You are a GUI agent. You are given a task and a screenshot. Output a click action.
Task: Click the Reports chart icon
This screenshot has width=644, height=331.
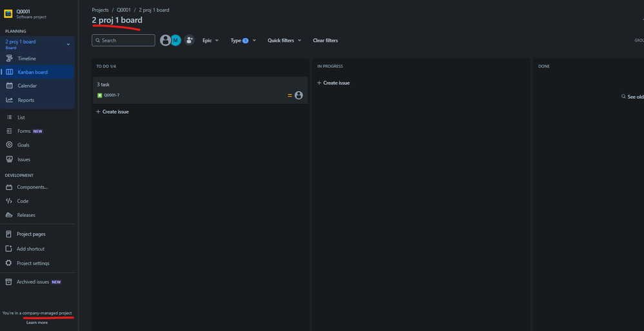click(9, 100)
